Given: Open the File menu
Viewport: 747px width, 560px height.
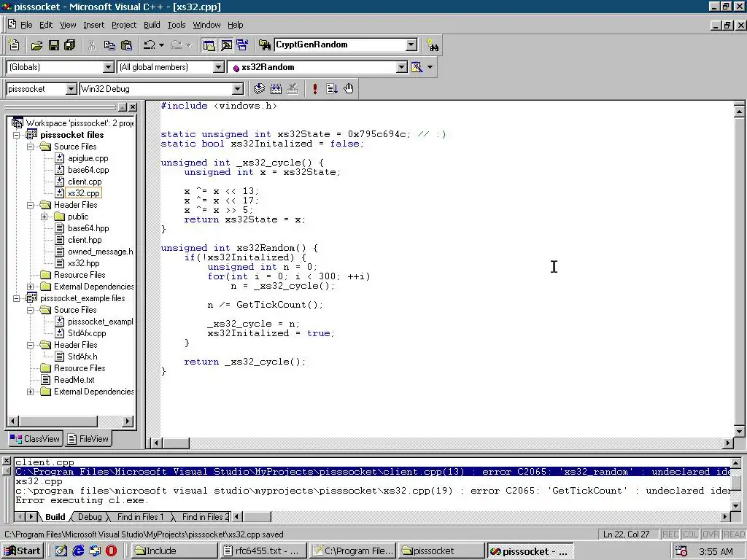Looking at the screenshot, I should tap(26, 25).
